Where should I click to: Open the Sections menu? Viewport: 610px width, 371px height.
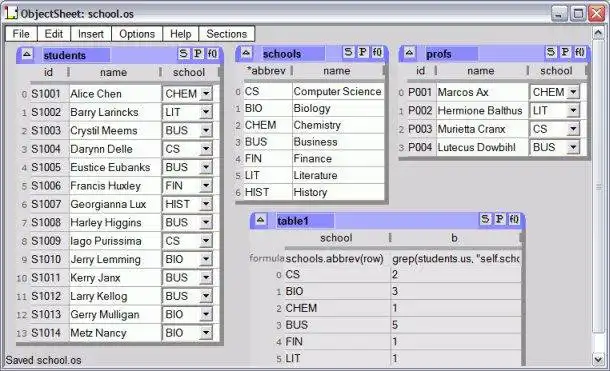226,34
